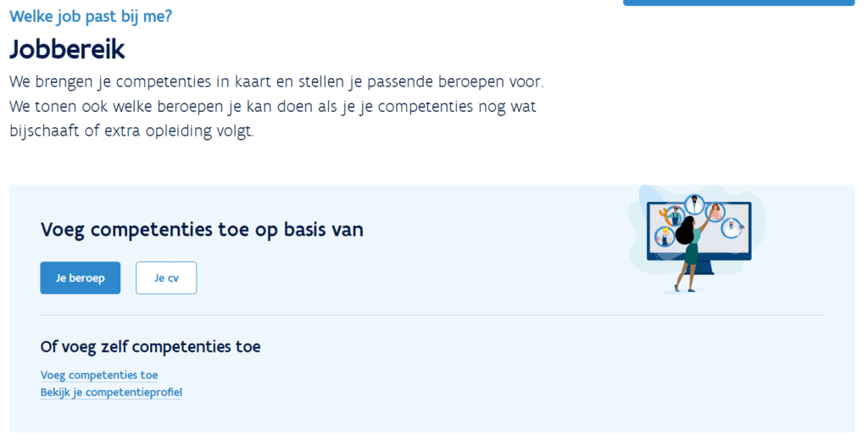Click the light blue blob behind monitor
This screenshot has height=441, width=868.
tap(697, 232)
